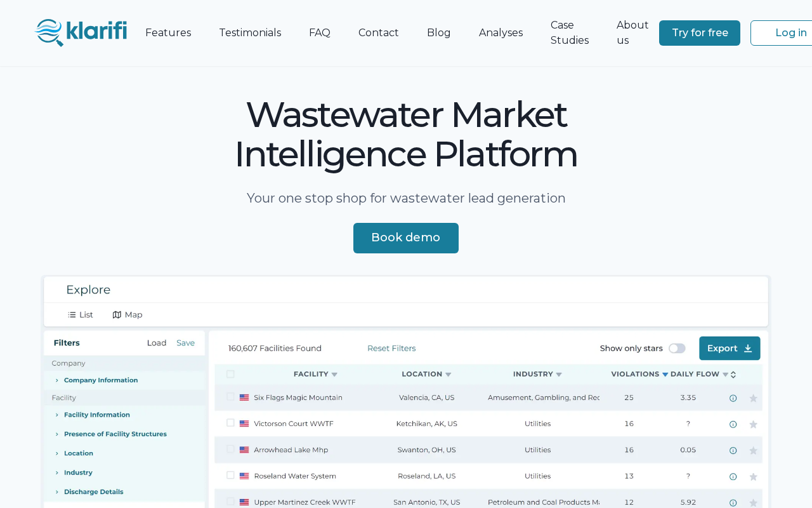Screen dimensions: 812x508
Task: Switch to Map view icon
Action: click(x=117, y=315)
